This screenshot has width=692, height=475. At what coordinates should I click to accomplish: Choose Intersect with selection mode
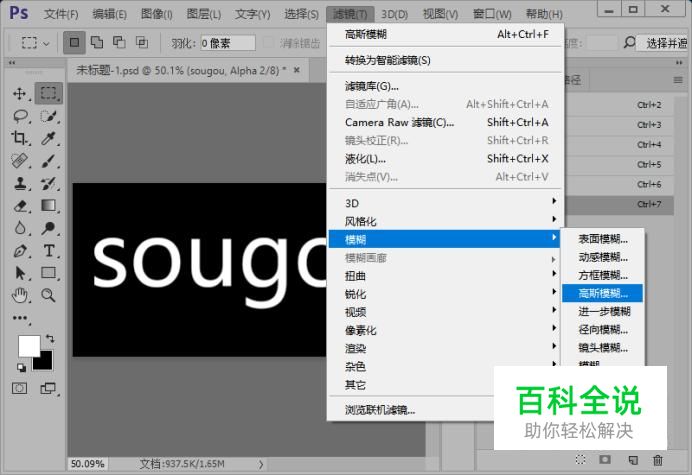(x=142, y=42)
